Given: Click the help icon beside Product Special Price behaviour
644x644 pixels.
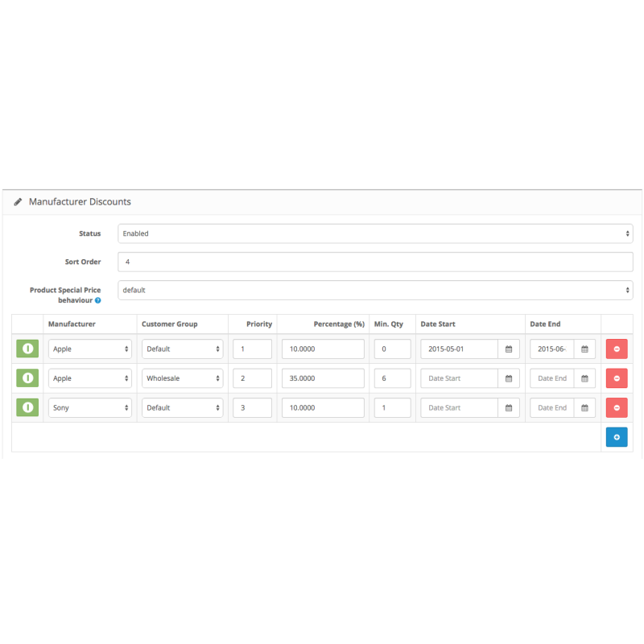Looking at the screenshot, I should pyautogui.click(x=98, y=300).
